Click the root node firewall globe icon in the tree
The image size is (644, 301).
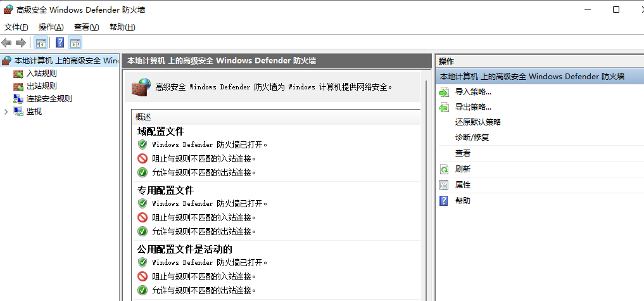click(x=6, y=61)
